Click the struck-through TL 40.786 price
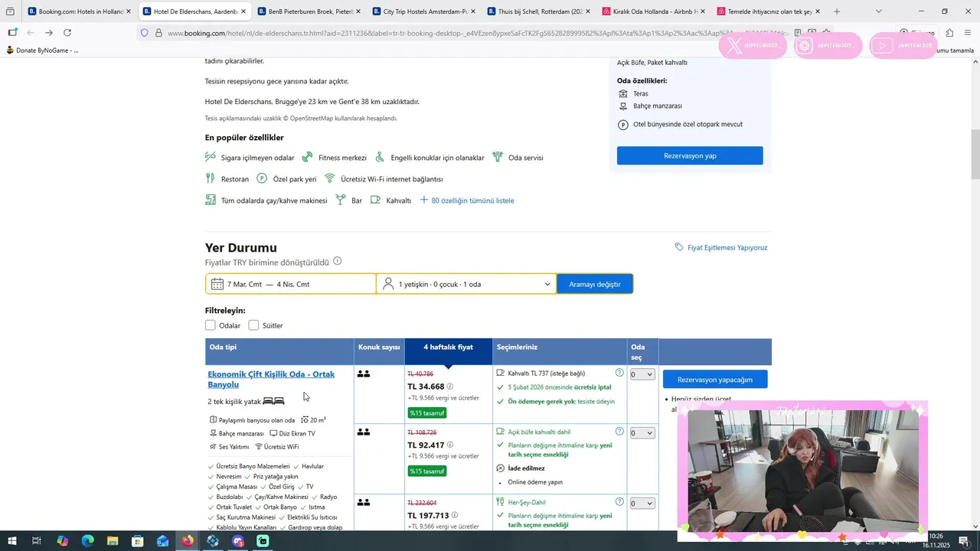This screenshot has height=551, width=980. tap(420, 374)
